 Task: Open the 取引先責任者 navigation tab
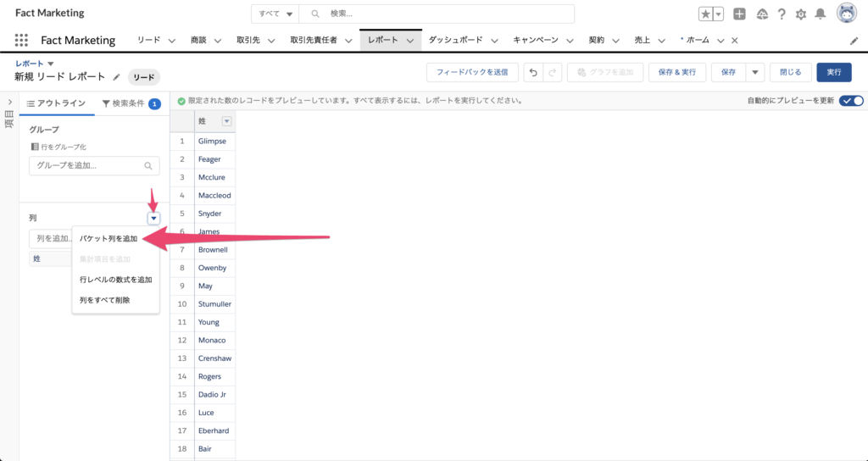[314, 41]
